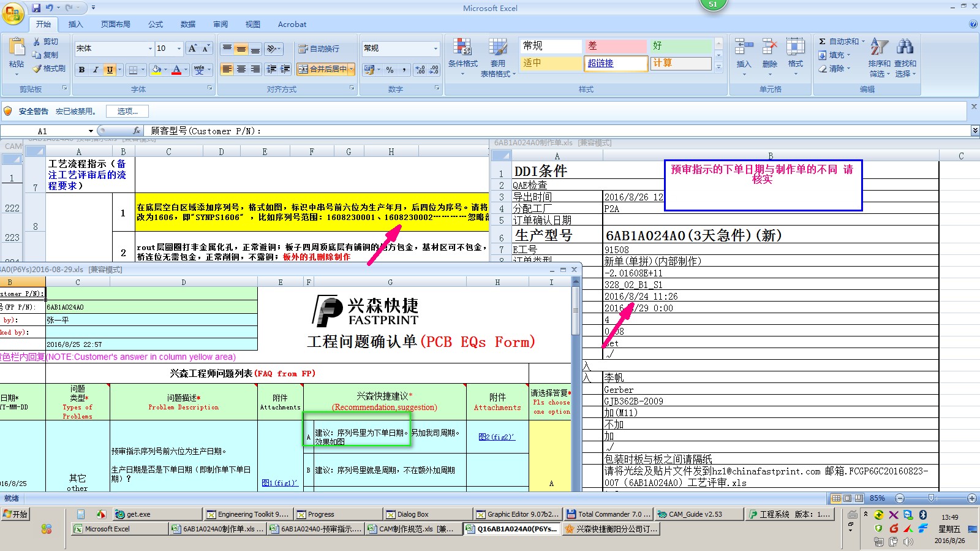This screenshot has width=980, height=551.
Task: Adjust the zoom slider handle
Action: click(931, 498)
